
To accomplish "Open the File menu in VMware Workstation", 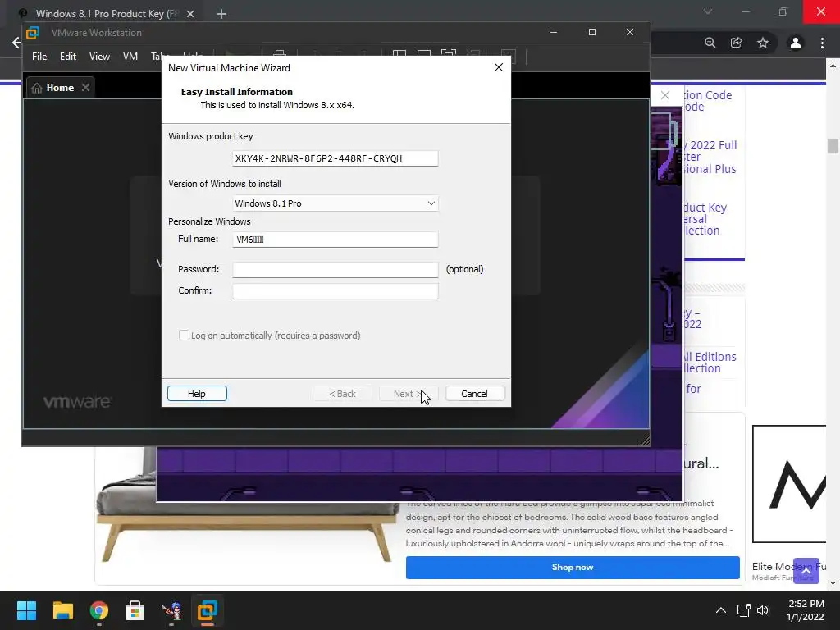I will [x=39, y=57].
